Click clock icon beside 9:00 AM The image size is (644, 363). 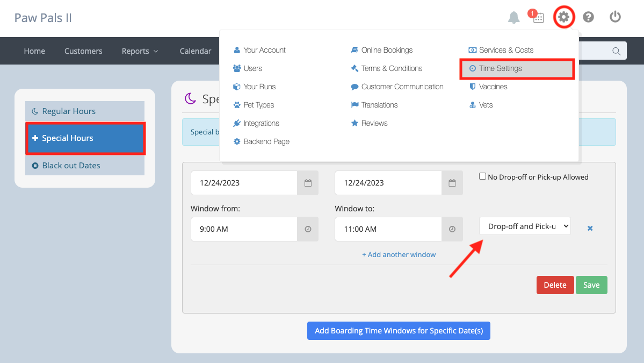(308, 229)
